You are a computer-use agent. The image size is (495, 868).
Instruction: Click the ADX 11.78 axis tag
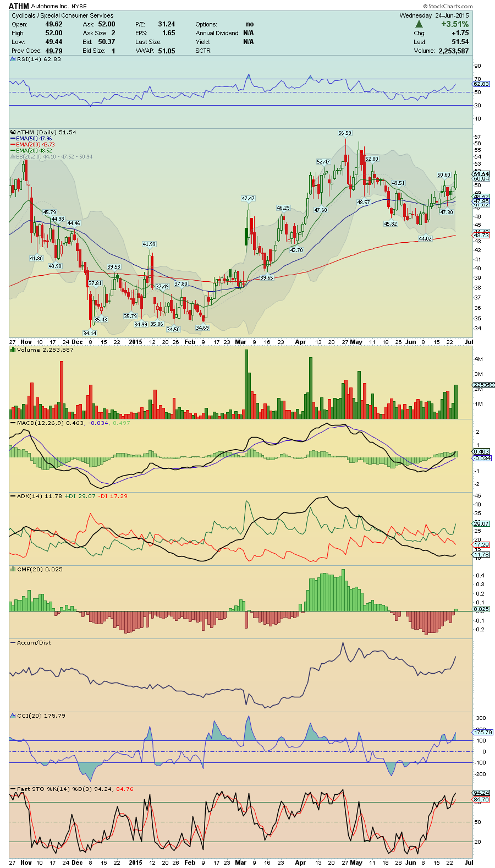(x=481, y=555)
